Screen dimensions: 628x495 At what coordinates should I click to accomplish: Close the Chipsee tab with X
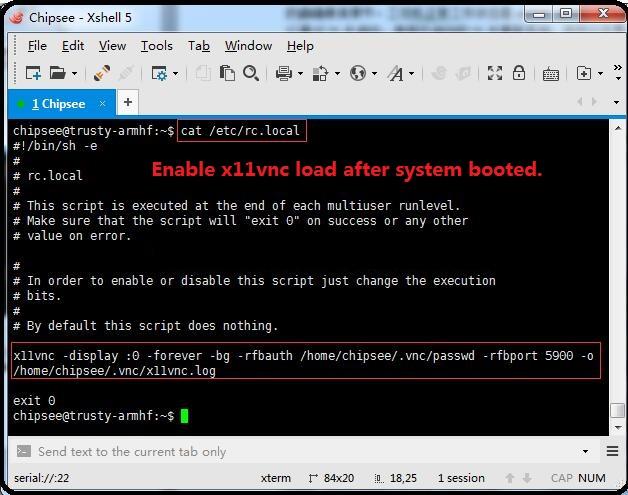coord(103,104)
